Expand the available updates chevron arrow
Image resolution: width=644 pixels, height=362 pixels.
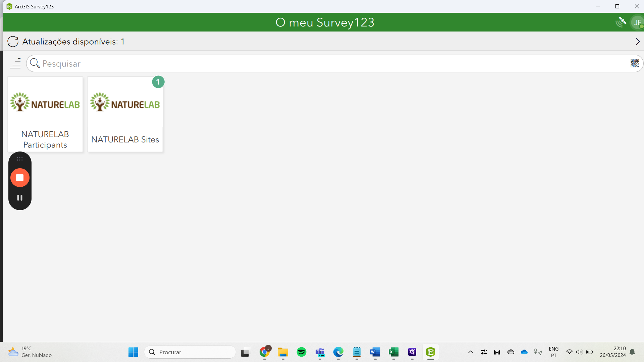point(637,42)
